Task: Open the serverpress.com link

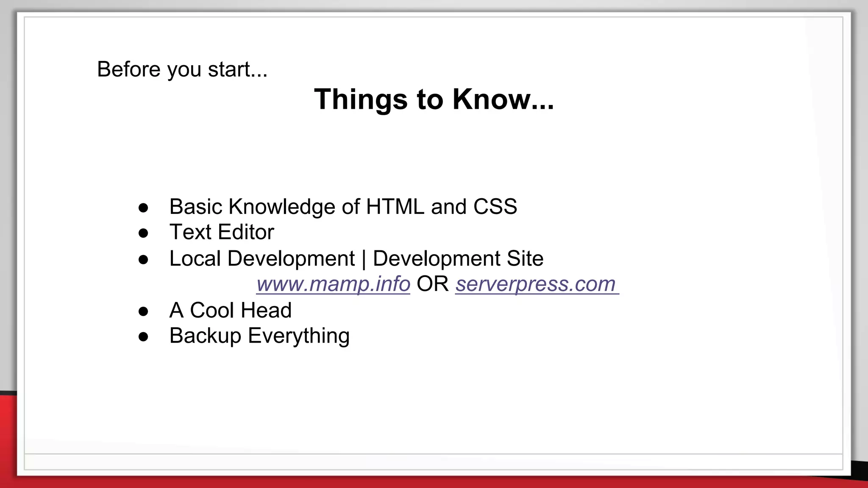Action: point(537,284)
